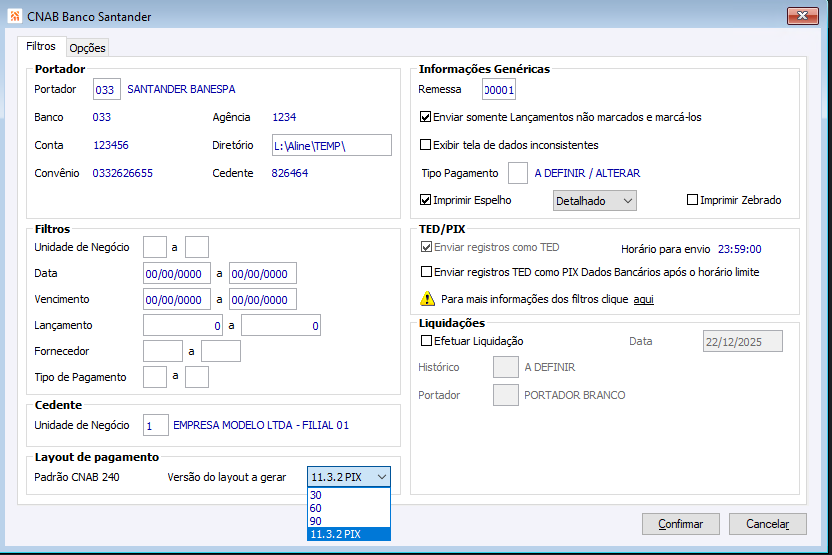Image resolution: width=832 pixels, height=555 pixels.
Task: Open the 'aqui' filter information link
Action: point(643,299)
